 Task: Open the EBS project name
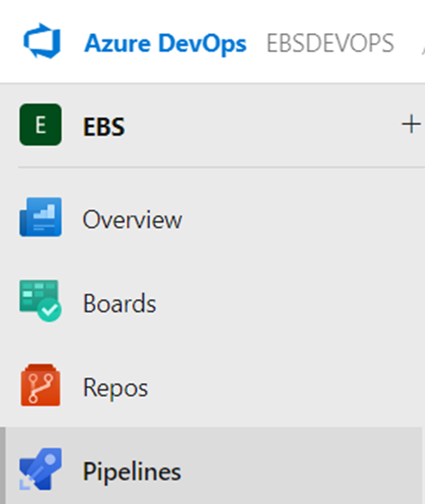click(104, 126)
